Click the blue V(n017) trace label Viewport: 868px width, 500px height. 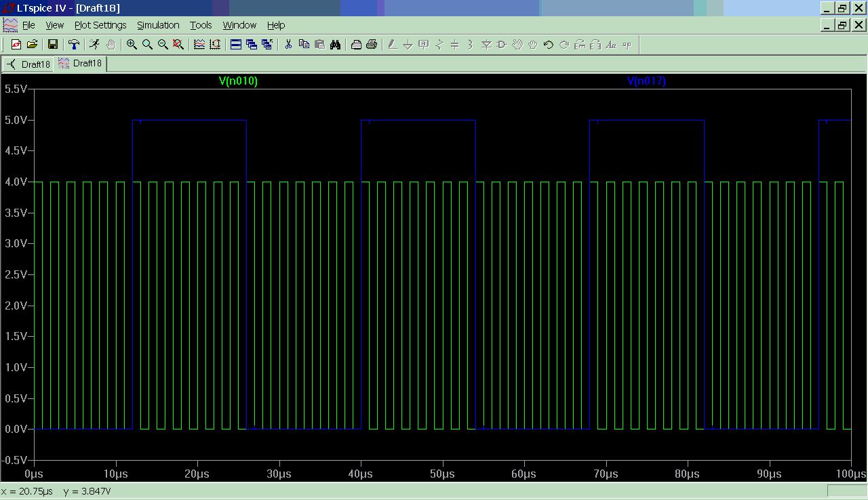point(646,81)
